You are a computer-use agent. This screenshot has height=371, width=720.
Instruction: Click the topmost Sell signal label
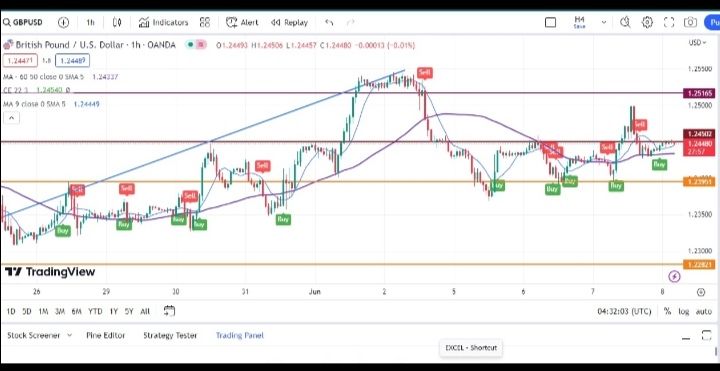(425, 73)
